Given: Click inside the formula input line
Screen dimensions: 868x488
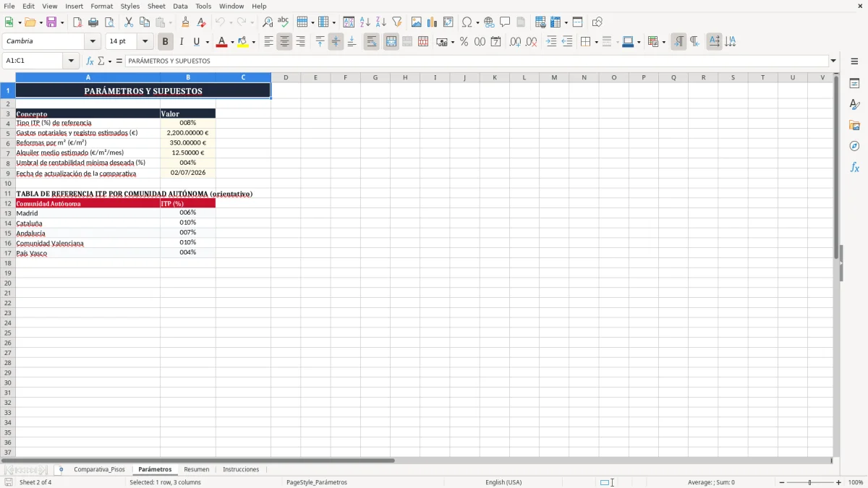Looking at the screenshot, I should (476, 61).
